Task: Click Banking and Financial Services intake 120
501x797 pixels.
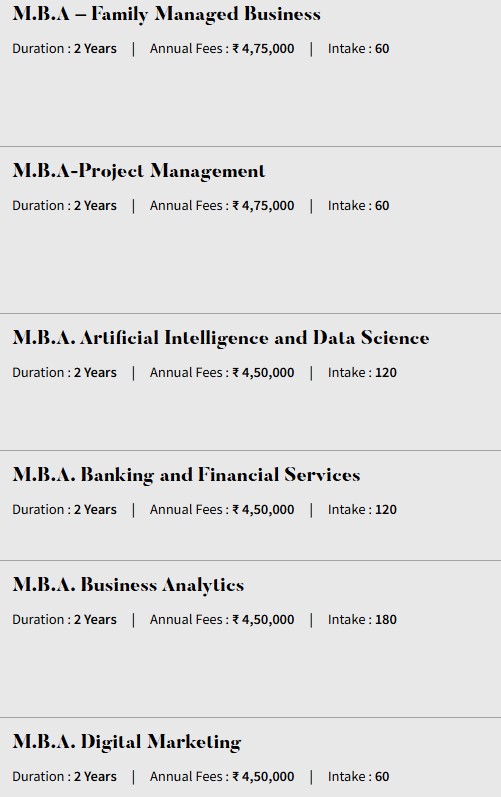Action: pyautogui.click(x=386, y=509)
